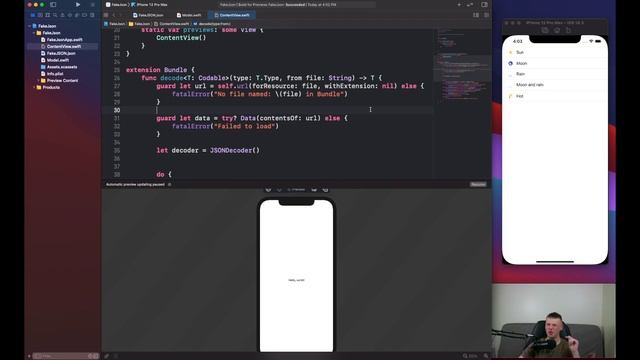Go back in editor history
The height and width of the screenshot is (360, 640).
click(x=114, y=15)
